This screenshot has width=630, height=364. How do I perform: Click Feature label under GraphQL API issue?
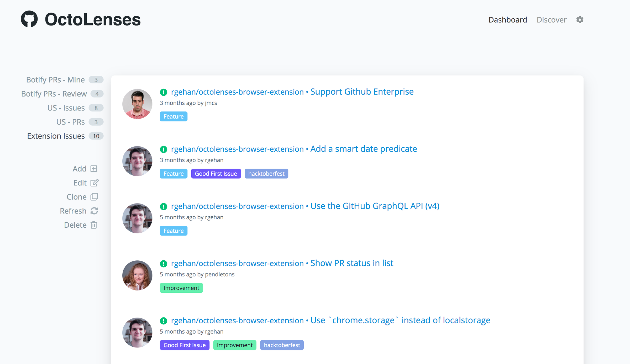pos(174,231)
